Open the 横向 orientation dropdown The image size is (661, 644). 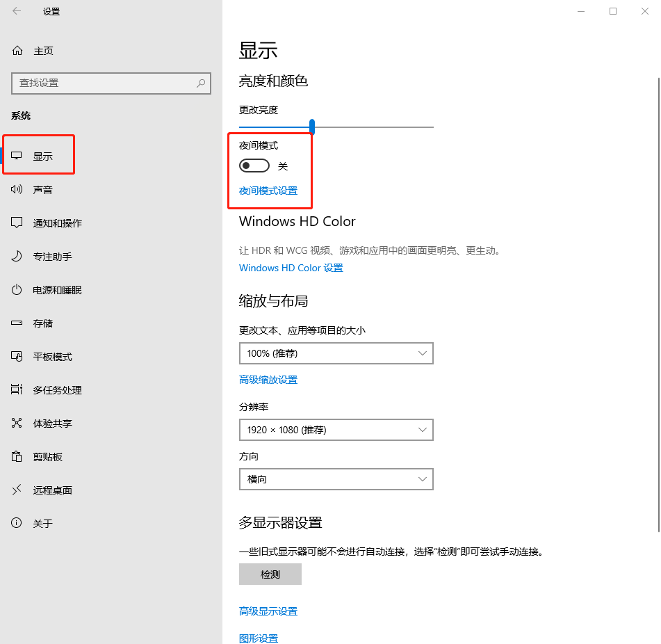(336, 479)
